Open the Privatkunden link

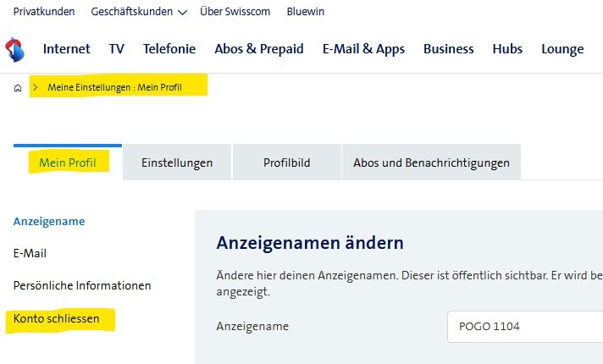44,12
